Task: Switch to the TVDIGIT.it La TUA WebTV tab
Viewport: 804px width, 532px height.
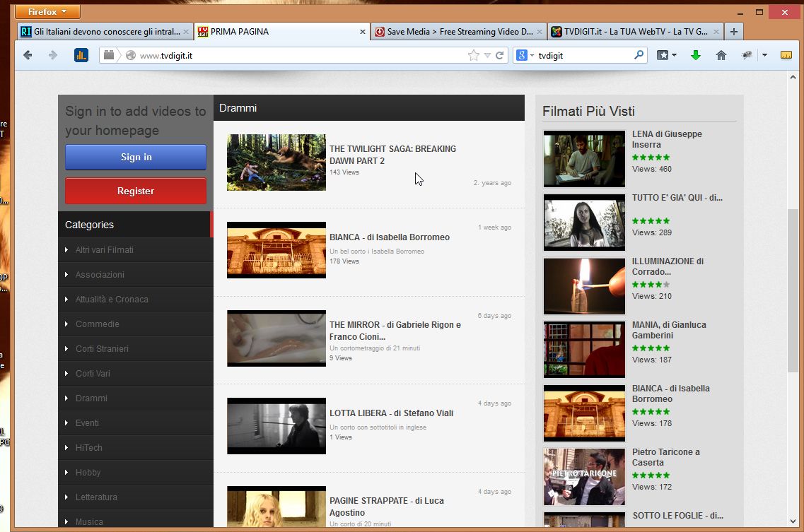Action: click(x=635, y=32)
